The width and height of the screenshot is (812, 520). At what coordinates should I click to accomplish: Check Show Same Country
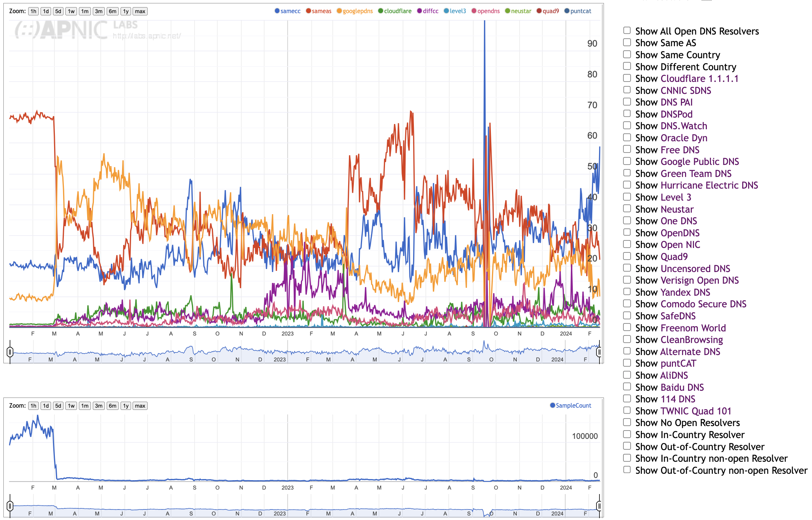tap(627, 54)
